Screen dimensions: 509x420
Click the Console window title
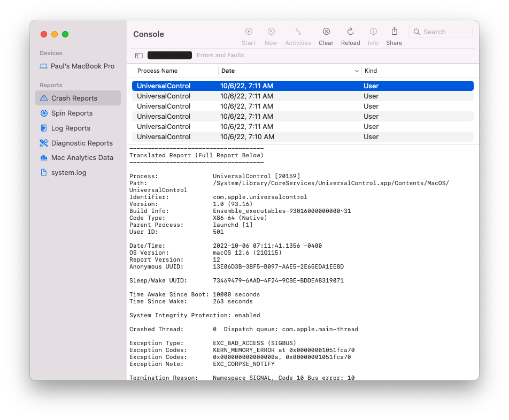tap(149, 34)
